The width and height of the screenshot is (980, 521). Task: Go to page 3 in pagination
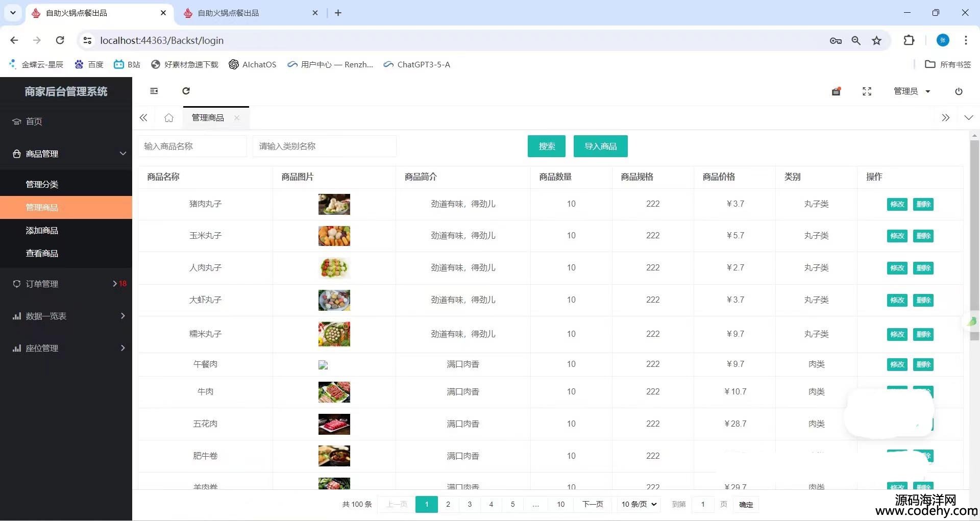(470, 504)
